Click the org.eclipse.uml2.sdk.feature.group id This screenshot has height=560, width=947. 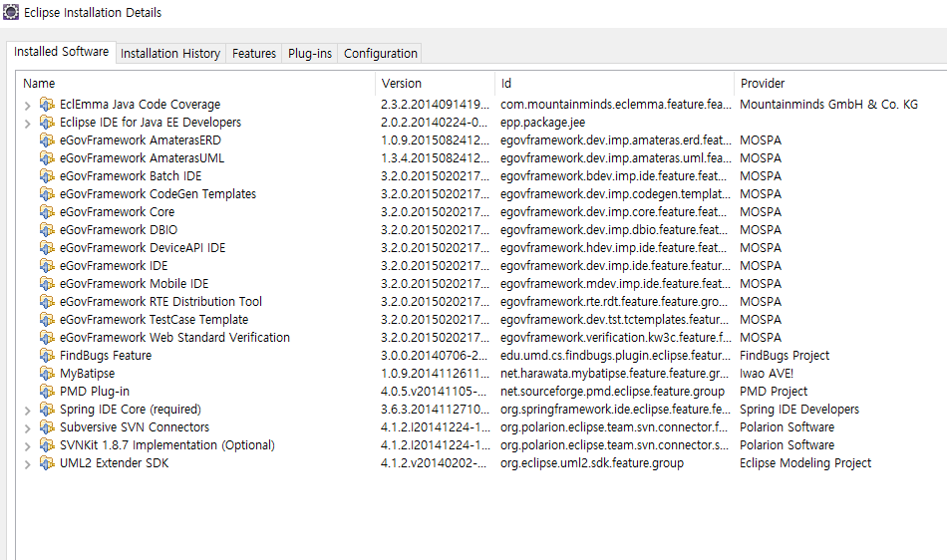coord(592,463)
